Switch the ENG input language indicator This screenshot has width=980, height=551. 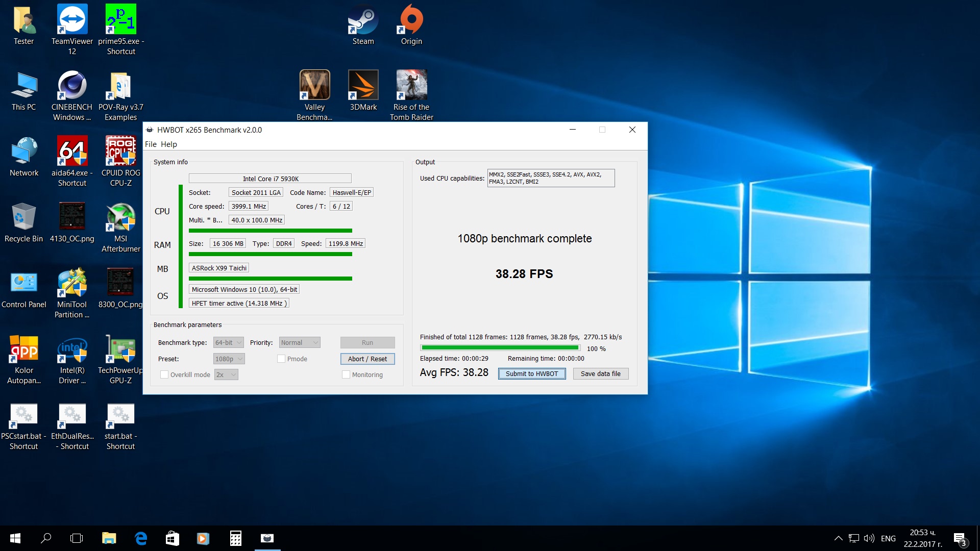888,538
